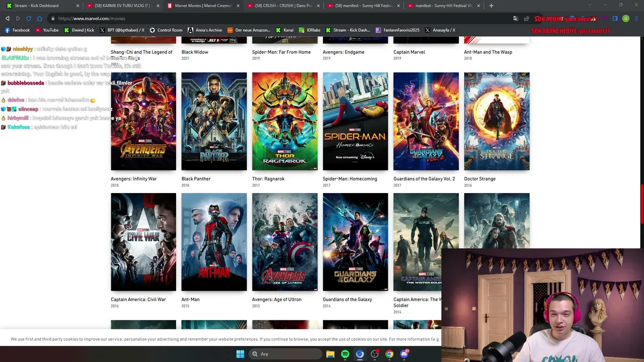Image resolution: width=644 pixels, height=362 pixels.
Task: Click the Doctor Strange title link
Action: tap(480, 179)
